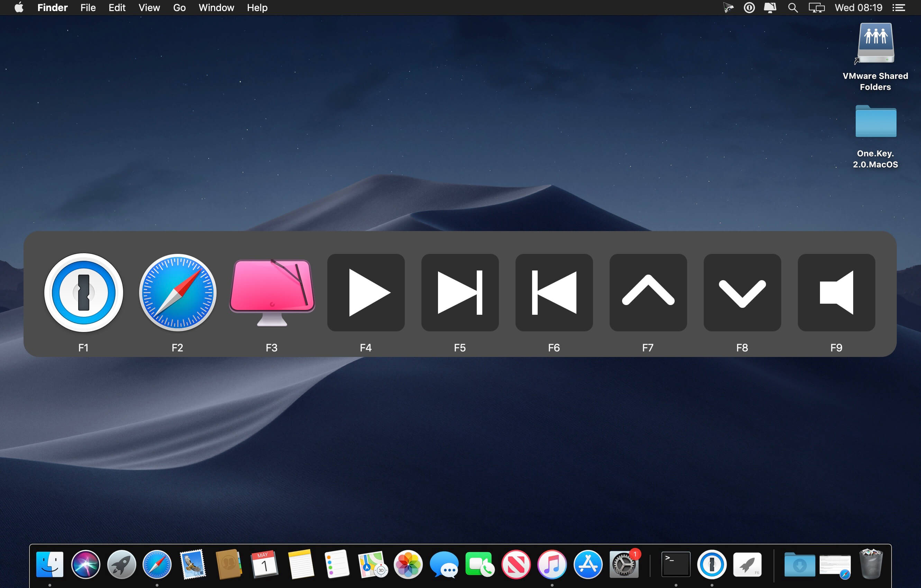Click the speaker icon on the F9 tile

837,293
